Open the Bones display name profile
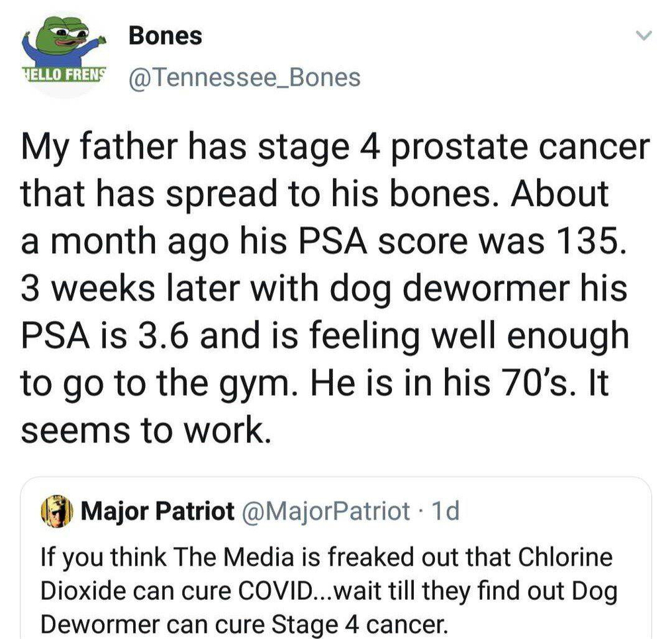The image size is (672, 639). pos(166,36)
